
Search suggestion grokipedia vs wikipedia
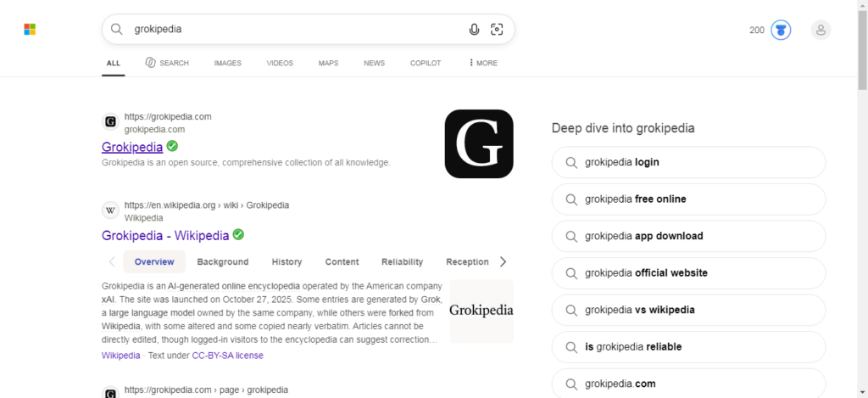(x=688, y=310)
